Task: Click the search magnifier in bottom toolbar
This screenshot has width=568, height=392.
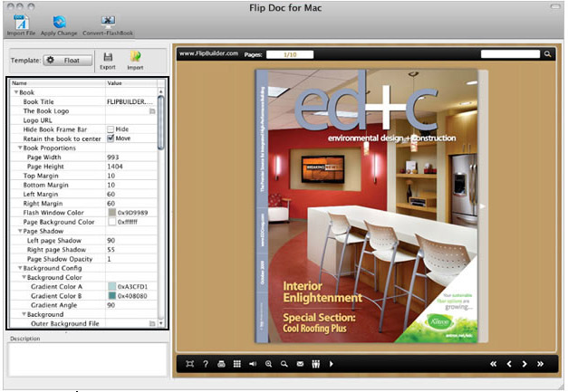Action: click(284, 364)
